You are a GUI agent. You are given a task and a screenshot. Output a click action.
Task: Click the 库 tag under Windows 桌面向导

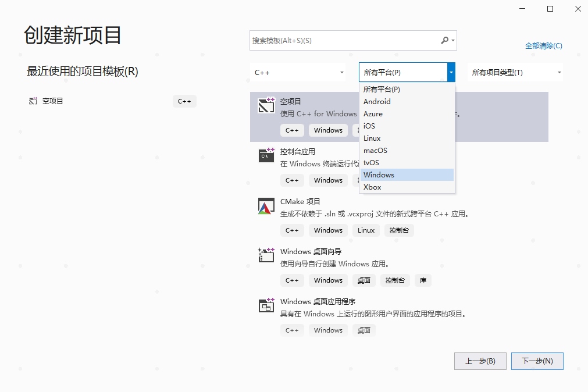pos(423,280)
